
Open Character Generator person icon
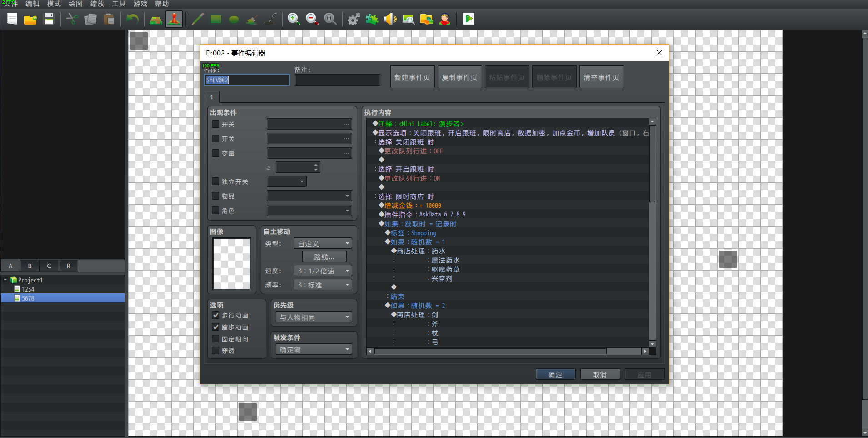(445, 19)
